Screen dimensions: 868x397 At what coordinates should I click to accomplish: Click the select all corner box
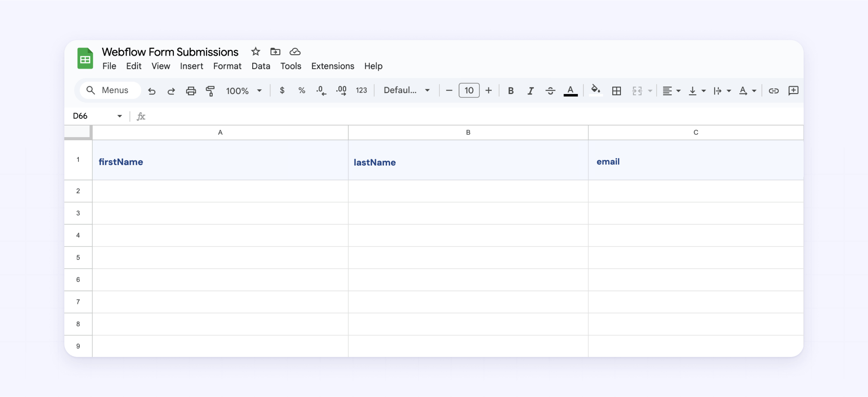(x=78, y=132)
